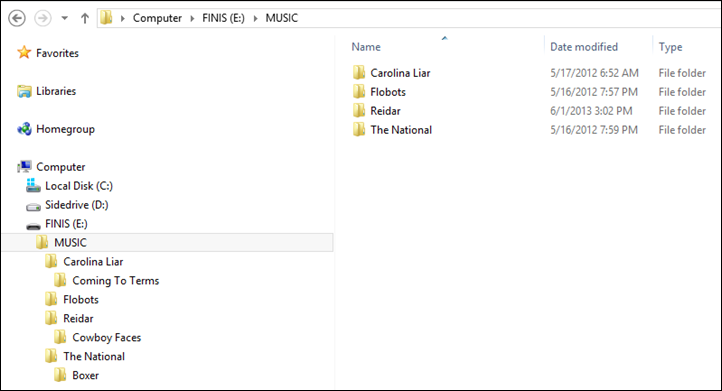Click the Favorites star icon
Viewport: 722px width, 391px height.
pyautogui.click(x=24, y=53)
